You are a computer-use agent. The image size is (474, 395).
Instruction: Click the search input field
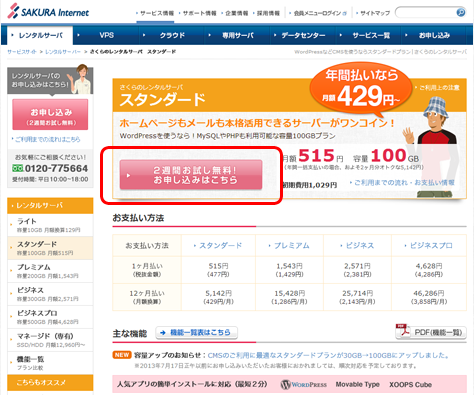[x=426, y=13]
